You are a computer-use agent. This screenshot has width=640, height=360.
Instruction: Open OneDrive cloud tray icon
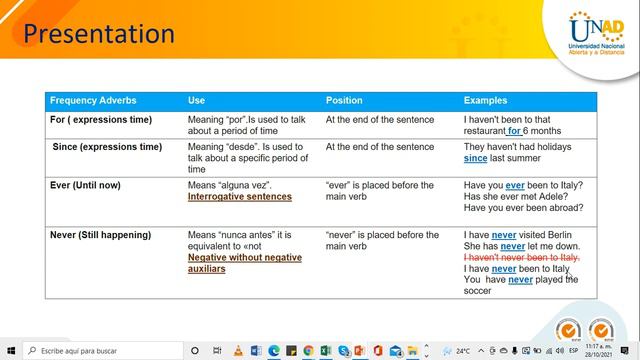(504, 351)
